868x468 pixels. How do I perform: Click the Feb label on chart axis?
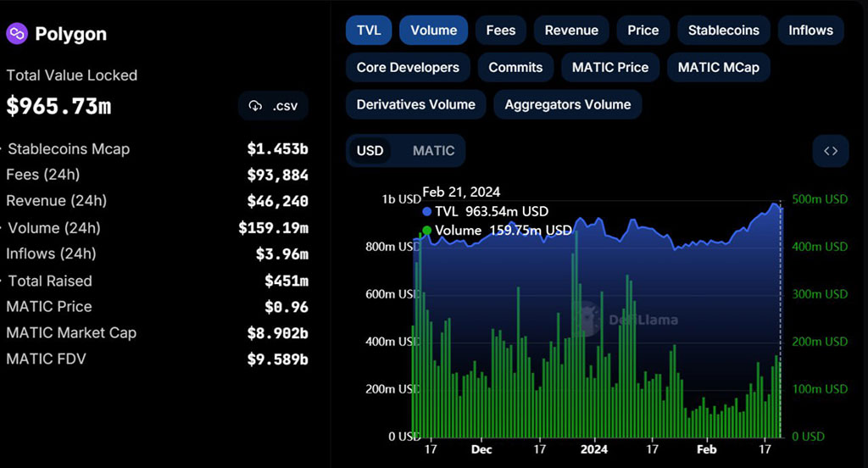click(706, 449)
